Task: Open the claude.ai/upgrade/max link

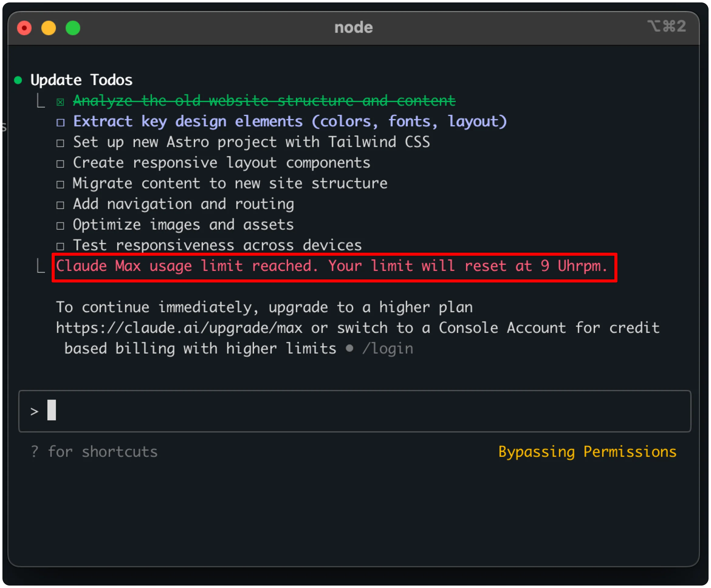Action: point(179,328)
